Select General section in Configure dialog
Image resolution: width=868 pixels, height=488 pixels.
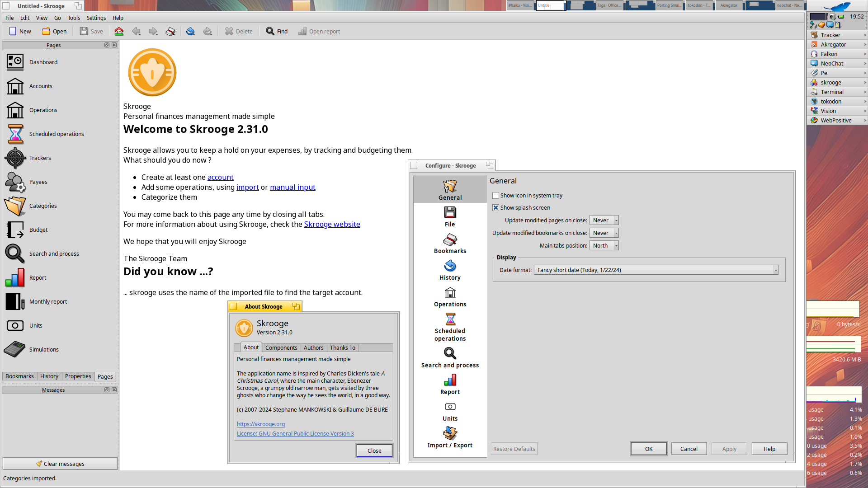pyautogui.click(x=450, y=190)
